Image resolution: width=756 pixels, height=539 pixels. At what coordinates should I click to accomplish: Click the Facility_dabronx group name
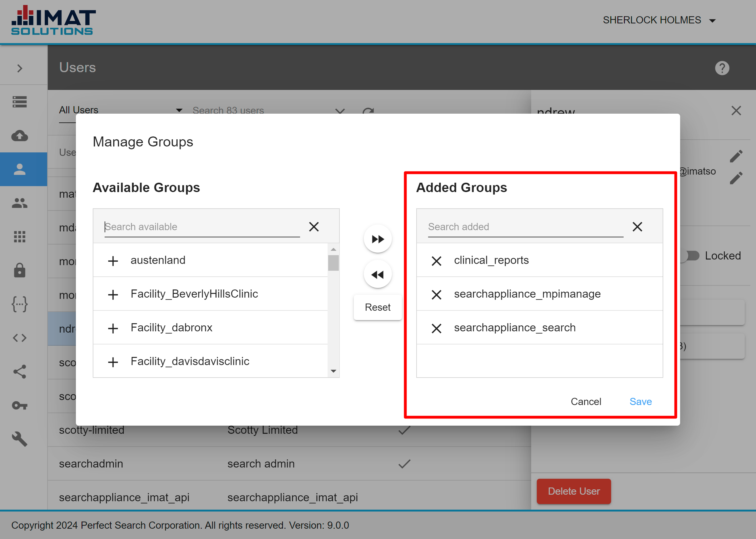coord(171,328)
